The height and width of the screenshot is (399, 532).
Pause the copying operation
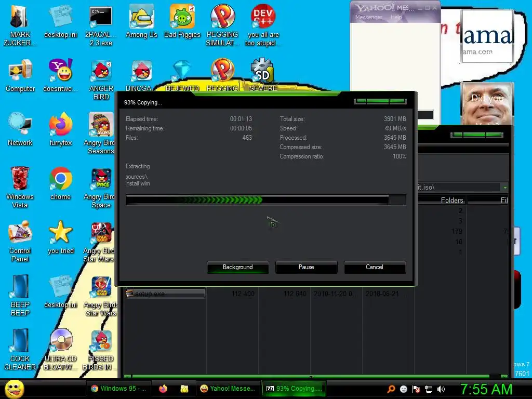[306, 267]
